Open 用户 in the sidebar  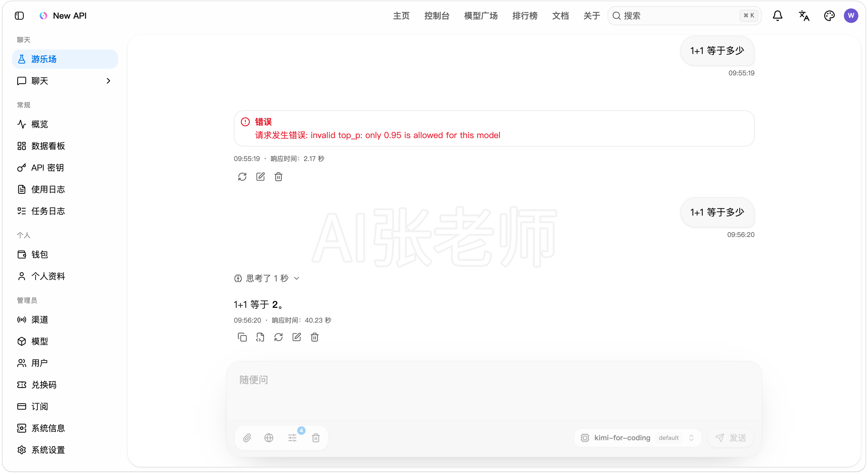[65, 363]
